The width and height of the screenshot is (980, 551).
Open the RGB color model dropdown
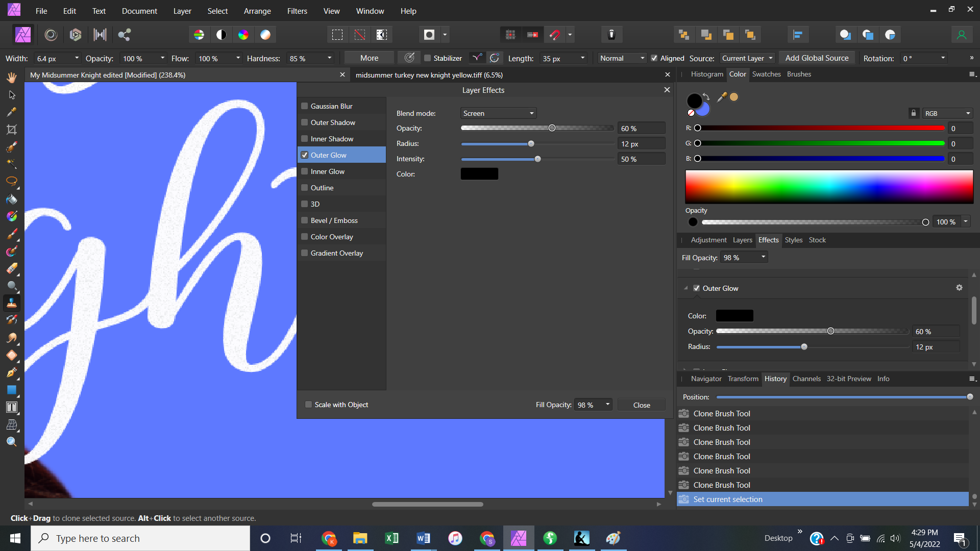[947, 113]
